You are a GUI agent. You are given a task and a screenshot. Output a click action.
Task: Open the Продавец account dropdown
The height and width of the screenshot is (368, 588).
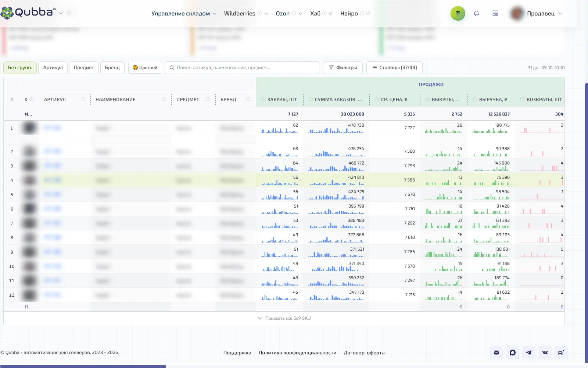560,14
